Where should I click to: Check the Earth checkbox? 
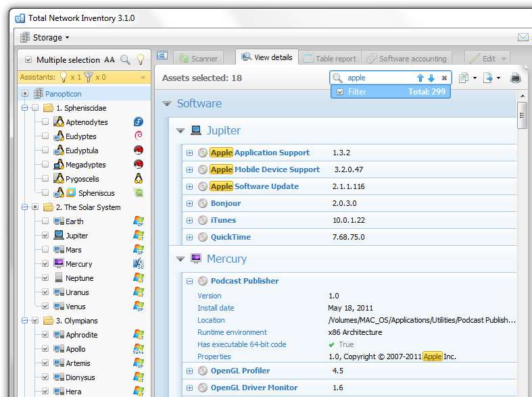pos(45,221)
